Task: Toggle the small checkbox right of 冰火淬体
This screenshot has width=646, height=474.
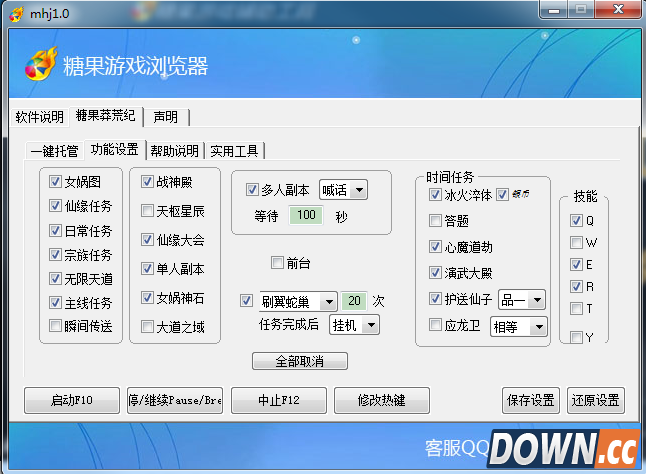Action: tap(502, 194)
